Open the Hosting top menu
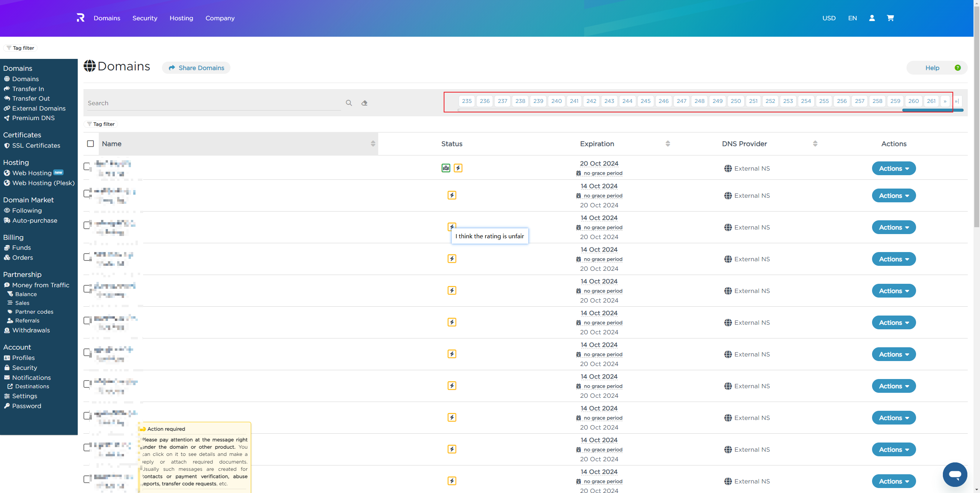980x493 pixels. point(181,18)
